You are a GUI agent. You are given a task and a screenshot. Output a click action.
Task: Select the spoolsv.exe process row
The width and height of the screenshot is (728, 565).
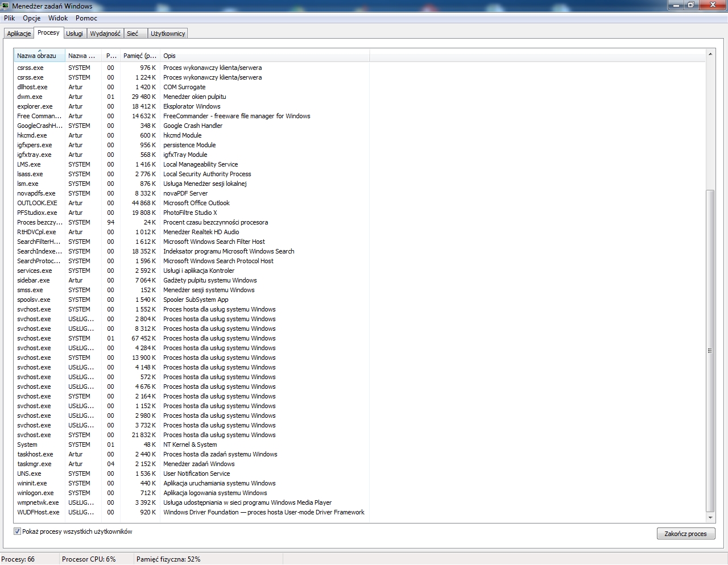tap(192, 300)
